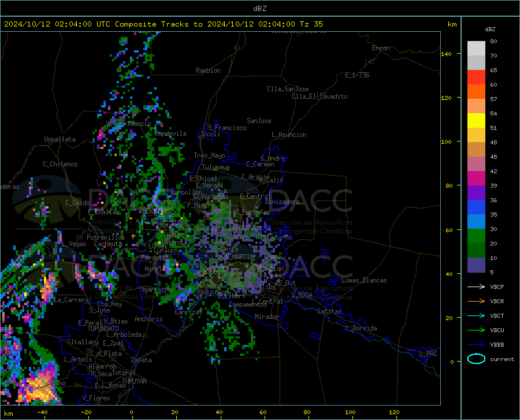Click the 100 tick on right axis

pyautogui.click(x=447, y=142)
